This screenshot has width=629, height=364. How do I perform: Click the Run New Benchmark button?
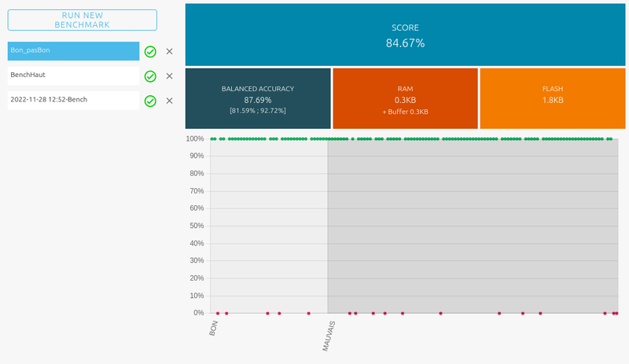pos(83,20)
